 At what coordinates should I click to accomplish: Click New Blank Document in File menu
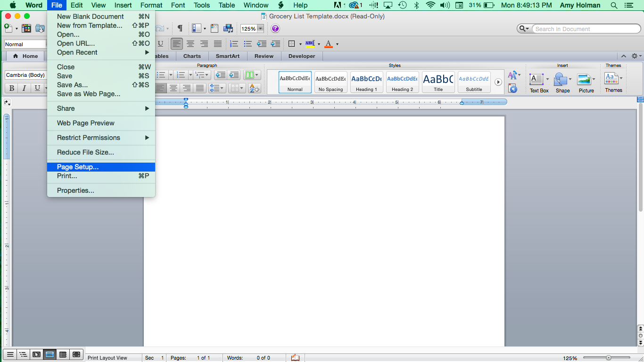[x=101, y=16]
